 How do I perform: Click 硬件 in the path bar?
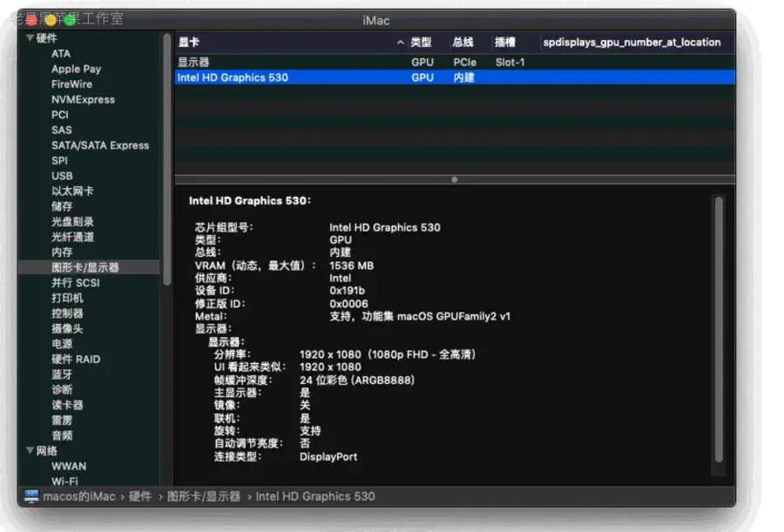[140, 496]
